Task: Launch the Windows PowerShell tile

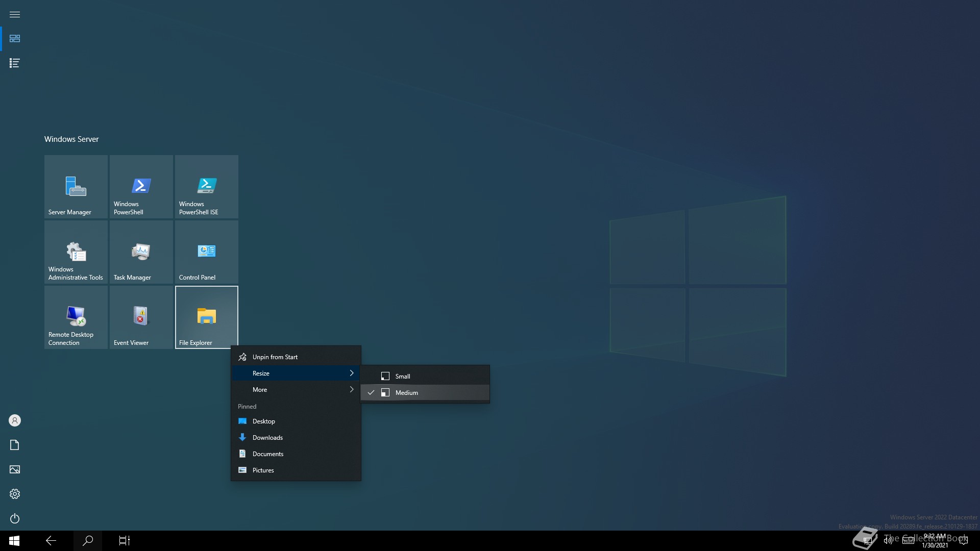Action: click(141, 187)
